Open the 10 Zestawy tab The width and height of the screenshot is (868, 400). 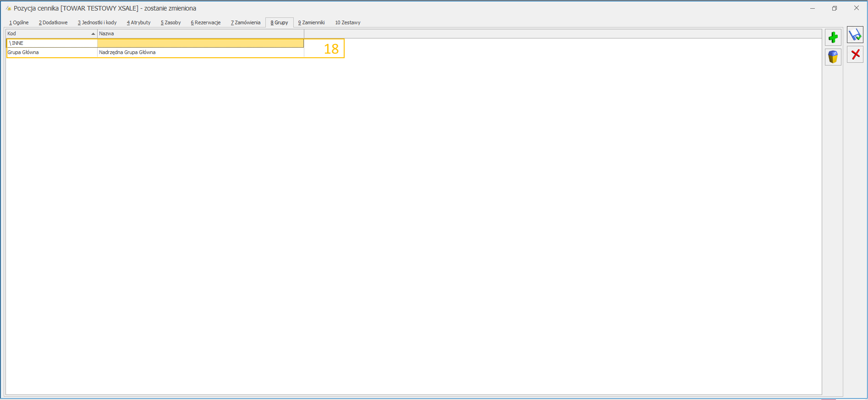(x=347, y=22)
